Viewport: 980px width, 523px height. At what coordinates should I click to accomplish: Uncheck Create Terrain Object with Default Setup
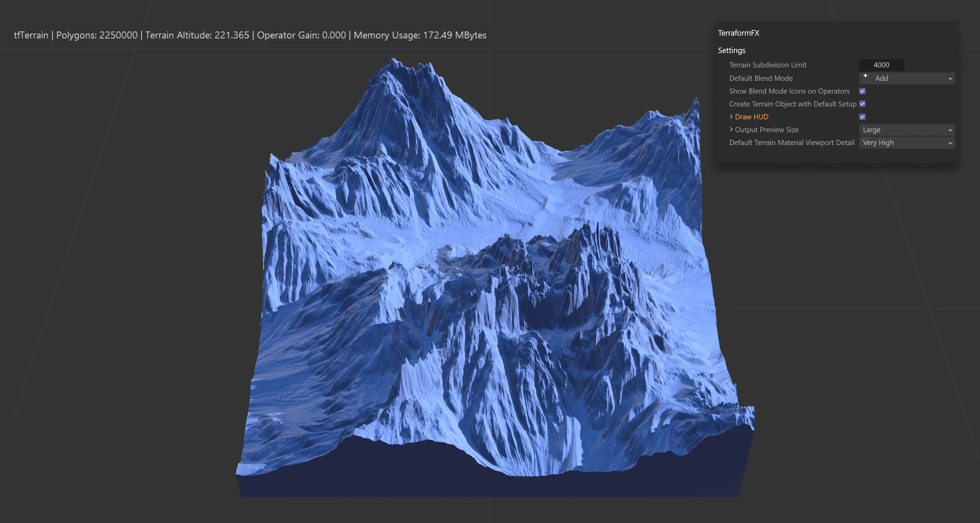click(x=862, y=104)
